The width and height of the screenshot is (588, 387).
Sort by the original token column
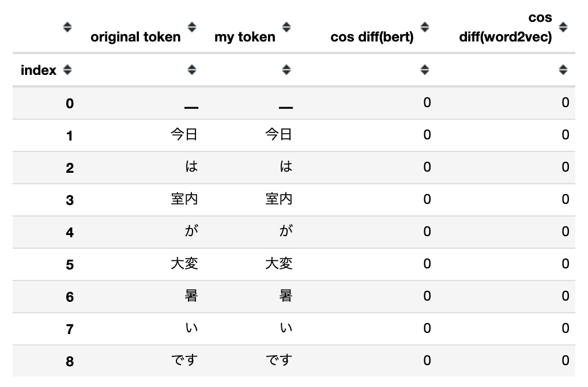pyautogui.click(x=192, y=27)
